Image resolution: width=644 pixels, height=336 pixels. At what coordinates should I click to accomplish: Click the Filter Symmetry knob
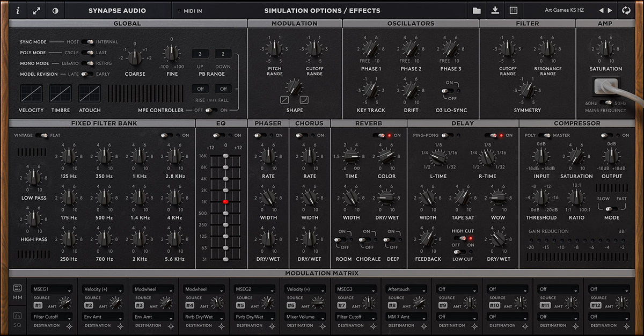(527, 91)
